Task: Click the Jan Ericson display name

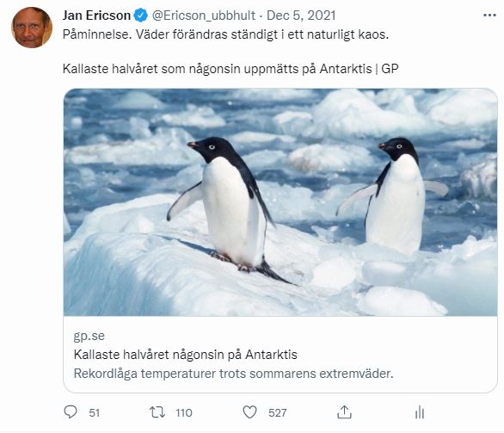Action: (96, 15)
